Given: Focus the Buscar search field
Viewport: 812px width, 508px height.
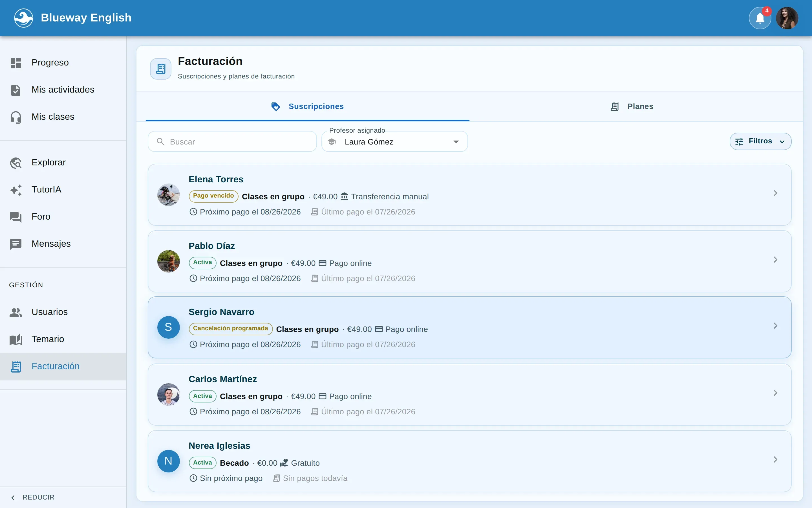Looking at the screenshot, I should point(232,141).
